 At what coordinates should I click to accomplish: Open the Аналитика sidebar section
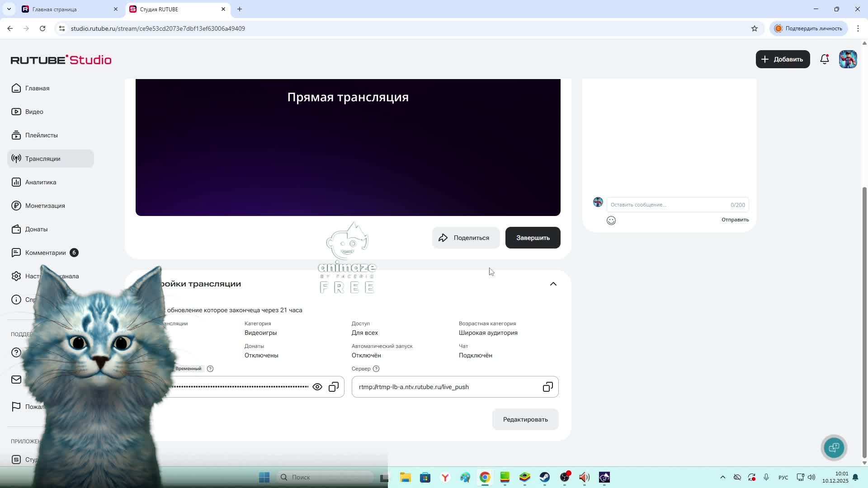[x=41, y=182]
